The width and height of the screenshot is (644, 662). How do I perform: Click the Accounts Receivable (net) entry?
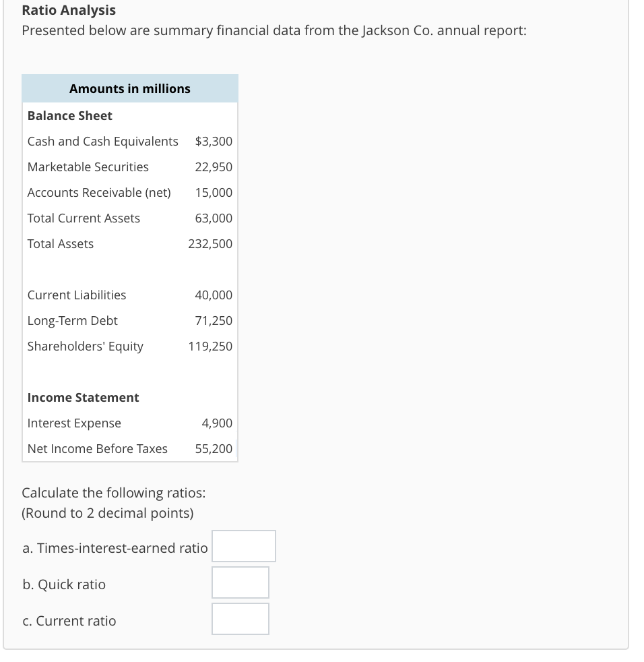[98, 192]
